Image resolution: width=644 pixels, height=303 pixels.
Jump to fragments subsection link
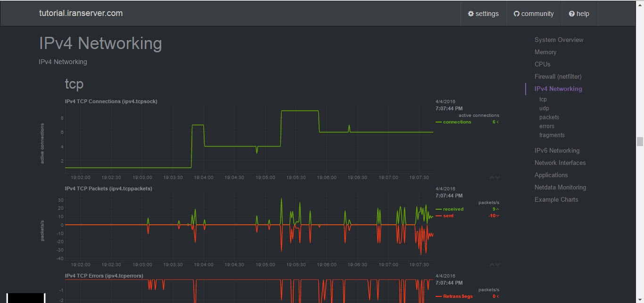[552, 135]
